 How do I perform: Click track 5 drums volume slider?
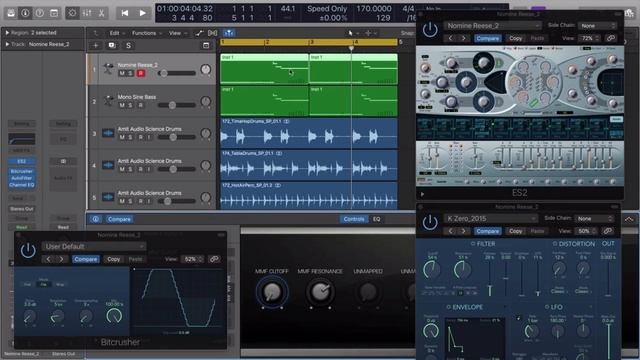coord(177,201)
